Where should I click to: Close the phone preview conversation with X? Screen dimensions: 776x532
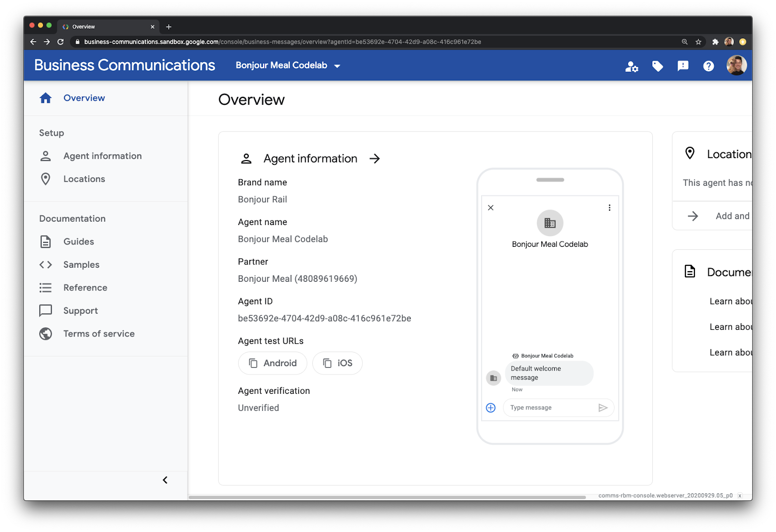point(491,208)
